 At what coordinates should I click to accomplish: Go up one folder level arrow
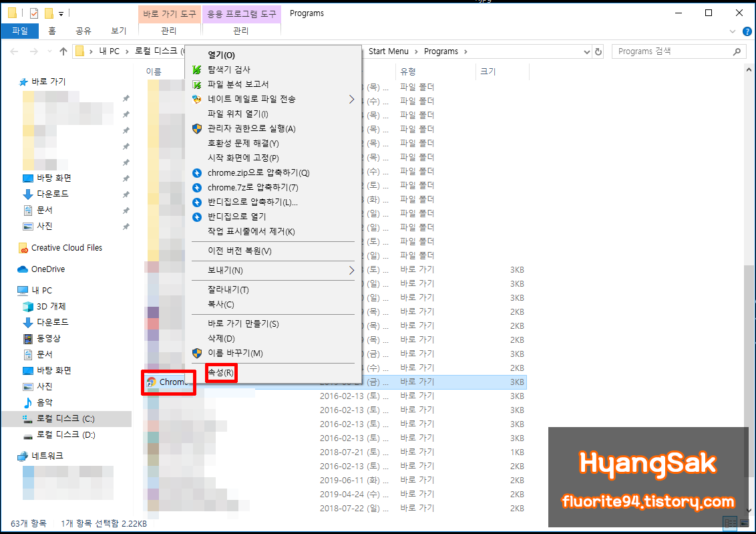(x=63, y=51)
